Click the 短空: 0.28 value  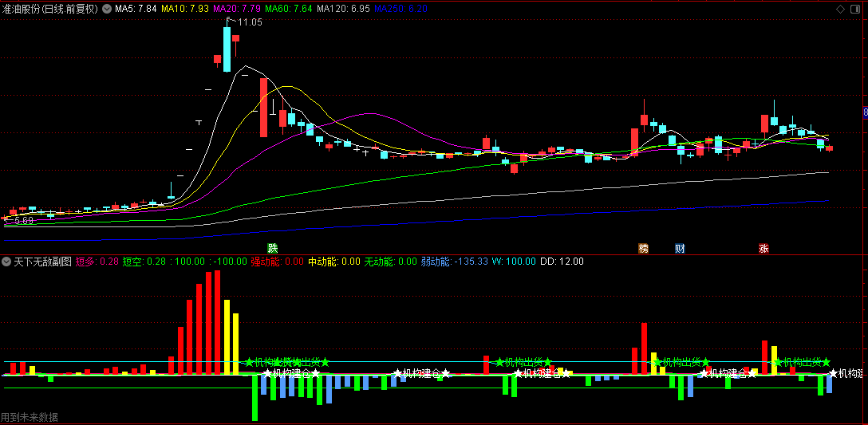coord(144,262)
